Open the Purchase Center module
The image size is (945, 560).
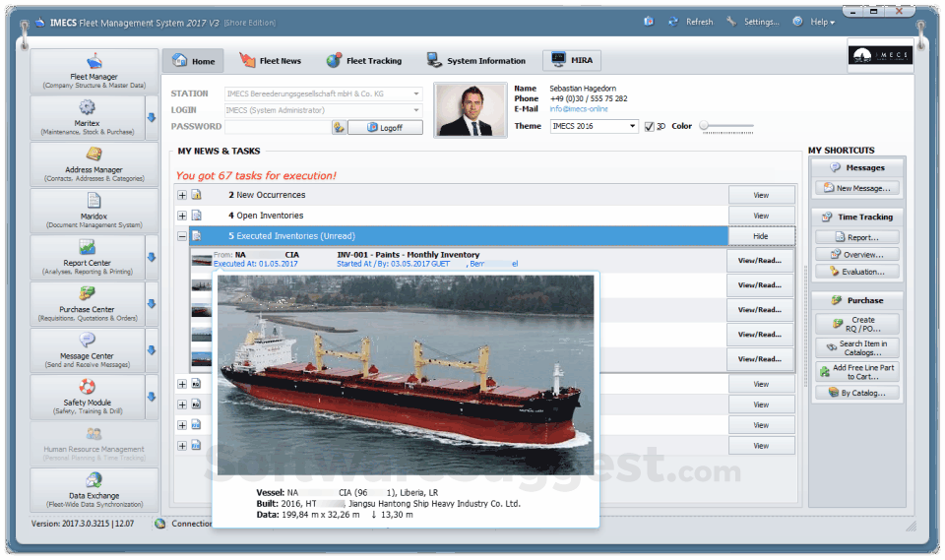click(88, 303)
